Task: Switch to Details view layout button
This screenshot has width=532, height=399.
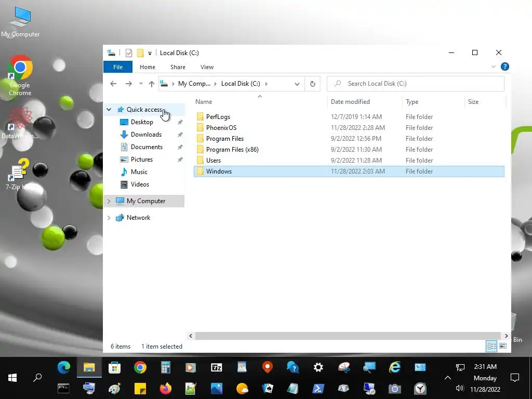Action: [x=491, y=346]
